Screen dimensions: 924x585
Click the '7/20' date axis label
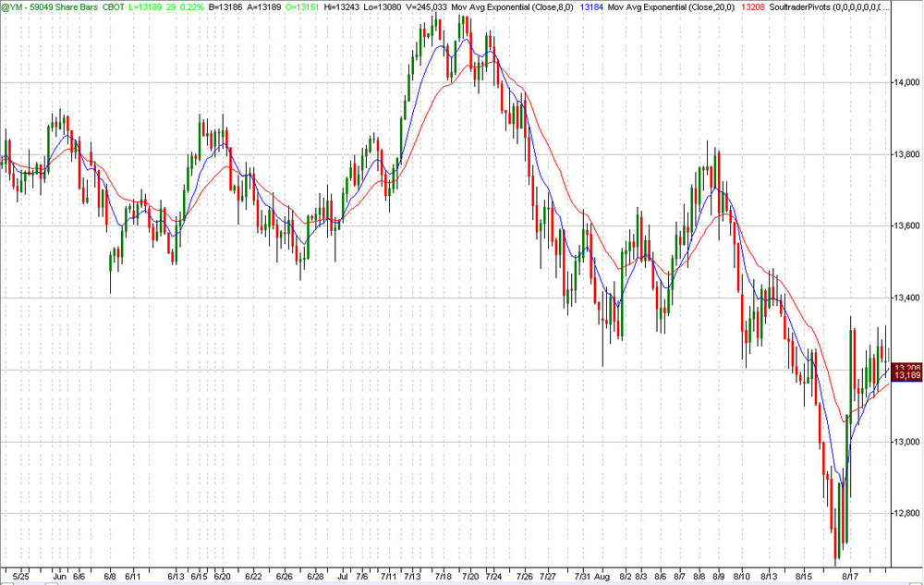(470, 576)
